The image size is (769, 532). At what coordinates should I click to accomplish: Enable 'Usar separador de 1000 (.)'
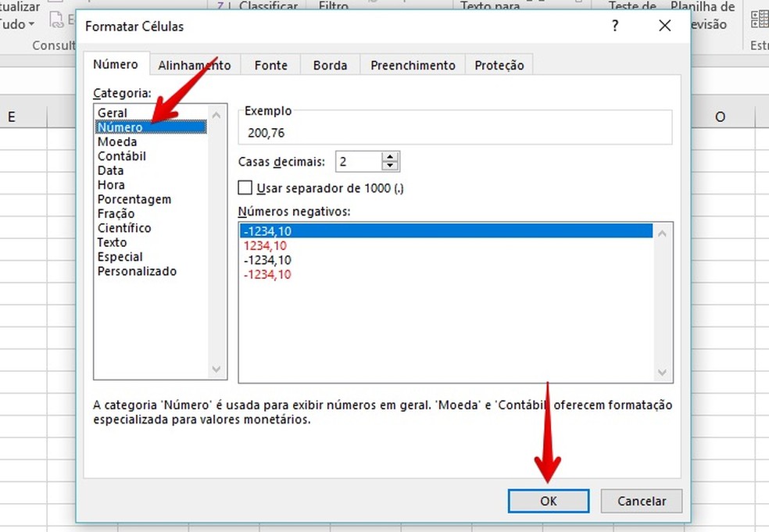tap(245, 187)
